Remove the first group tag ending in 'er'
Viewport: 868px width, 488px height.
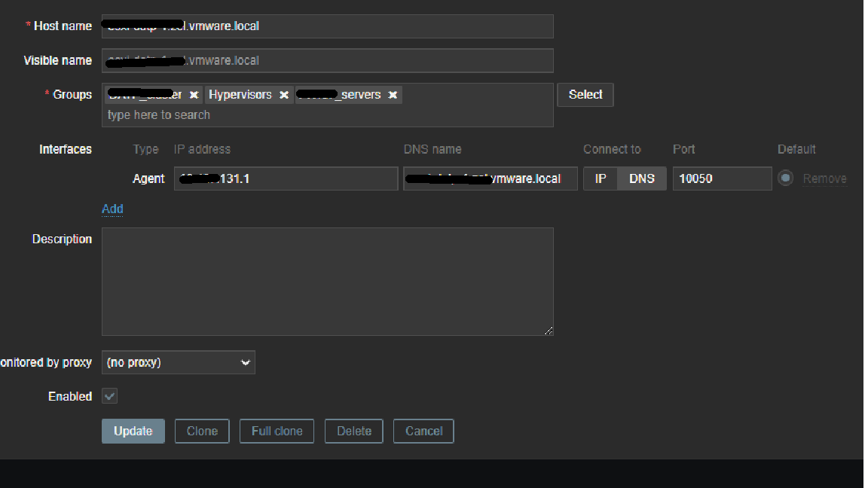(x=194, y=95)
